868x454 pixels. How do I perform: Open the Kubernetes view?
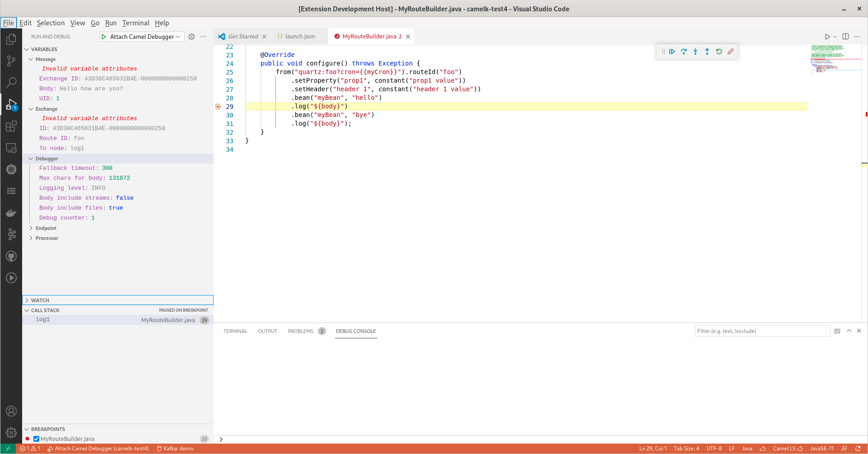[x=11, y=169]
